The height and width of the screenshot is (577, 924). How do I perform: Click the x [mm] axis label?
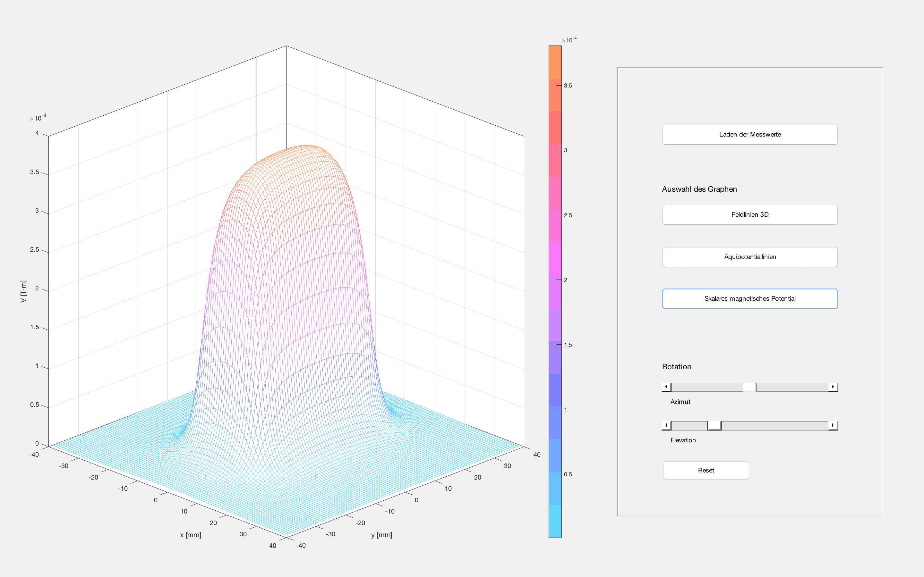click(x=191, y=535)
